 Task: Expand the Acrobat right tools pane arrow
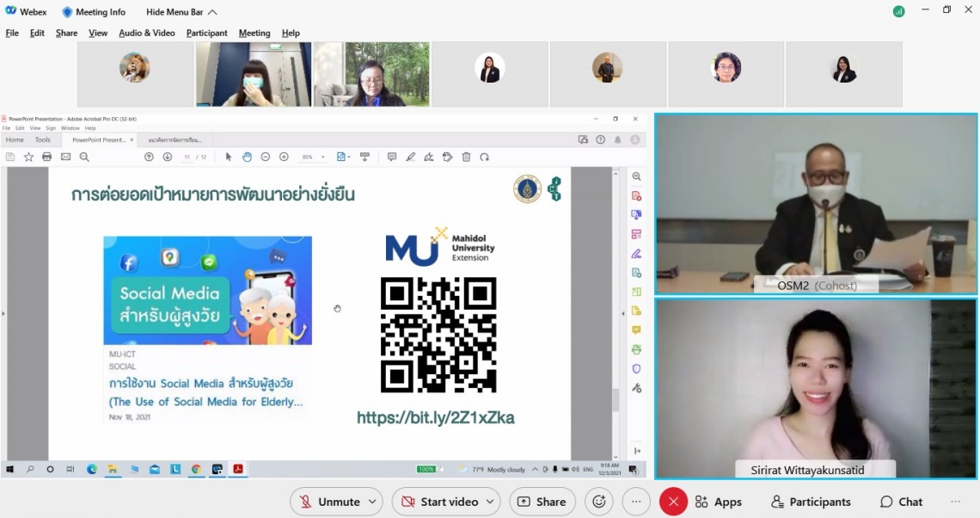(623, 313)
